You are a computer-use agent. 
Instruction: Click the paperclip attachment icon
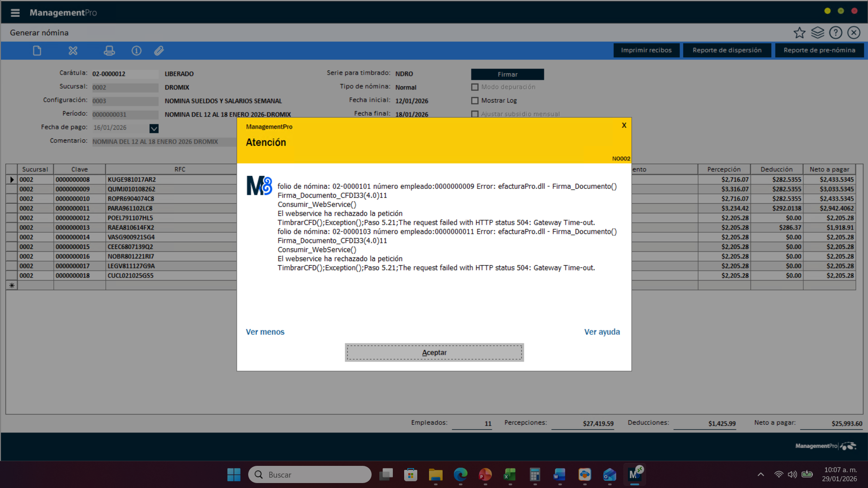[x=159, y=51]
